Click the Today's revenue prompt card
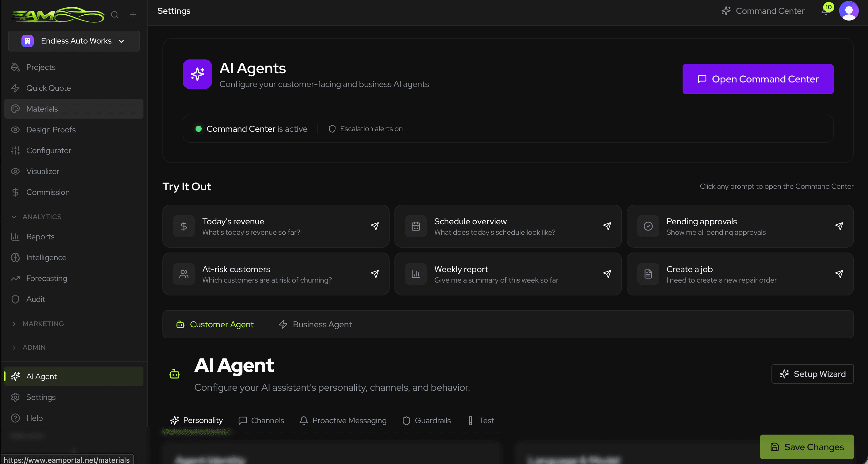This screenshot has width=868, height=464. coord(276,226)
